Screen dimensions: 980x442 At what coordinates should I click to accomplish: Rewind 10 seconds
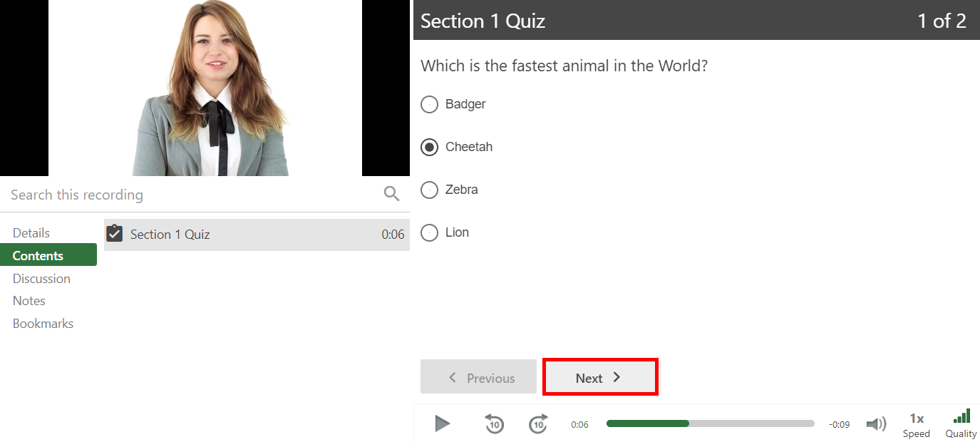(494, 424)
